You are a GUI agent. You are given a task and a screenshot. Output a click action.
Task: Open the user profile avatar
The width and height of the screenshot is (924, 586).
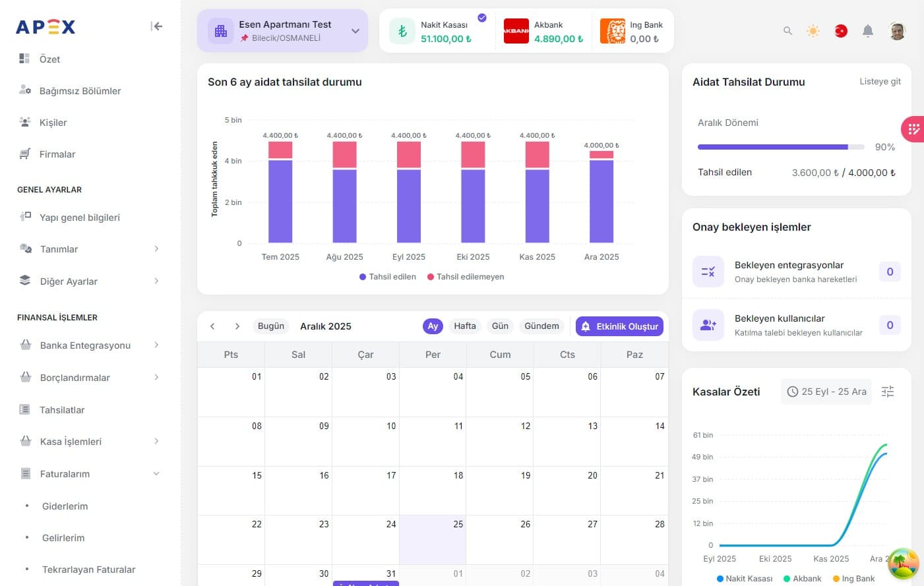[x=897, y=30]
